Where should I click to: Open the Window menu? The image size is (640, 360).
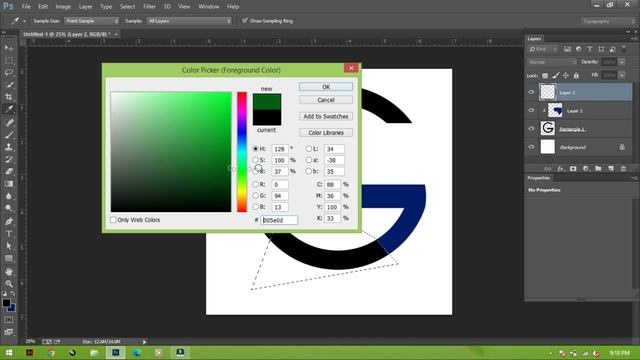click(208, 7)
